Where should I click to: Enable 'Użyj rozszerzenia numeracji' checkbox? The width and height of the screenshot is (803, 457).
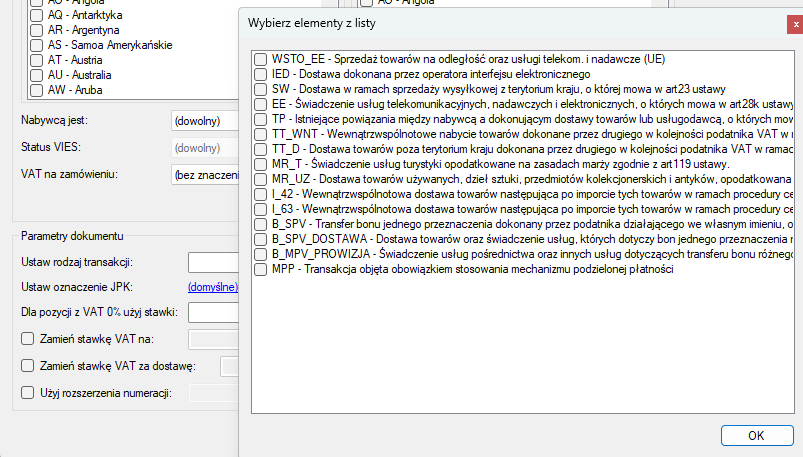(28, 393)
